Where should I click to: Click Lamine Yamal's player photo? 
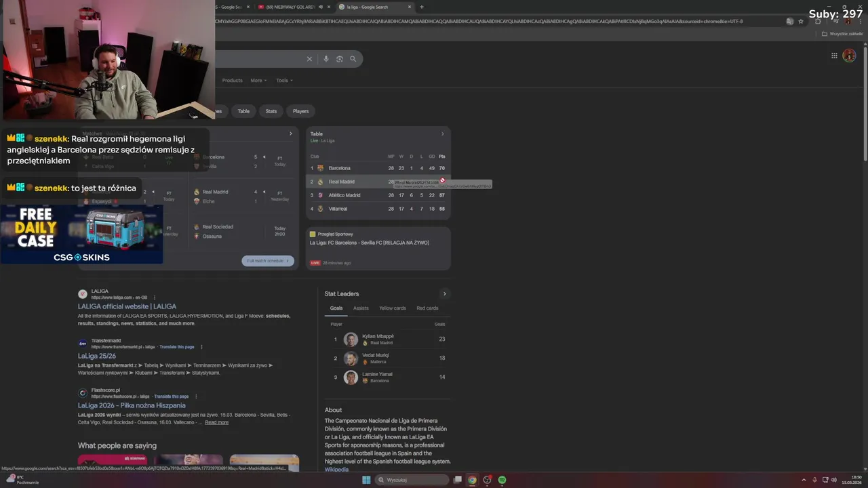pos(351,378)
